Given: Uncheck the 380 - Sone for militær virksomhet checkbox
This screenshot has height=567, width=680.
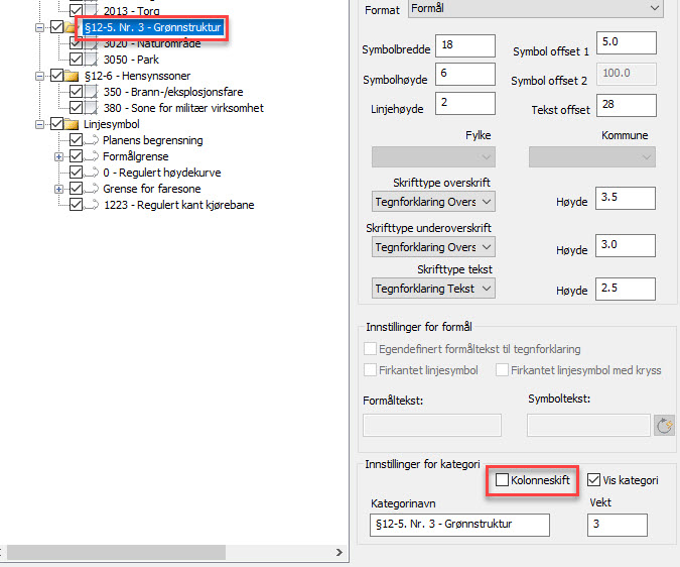Looking at the screenshot, I should (76, 108).
